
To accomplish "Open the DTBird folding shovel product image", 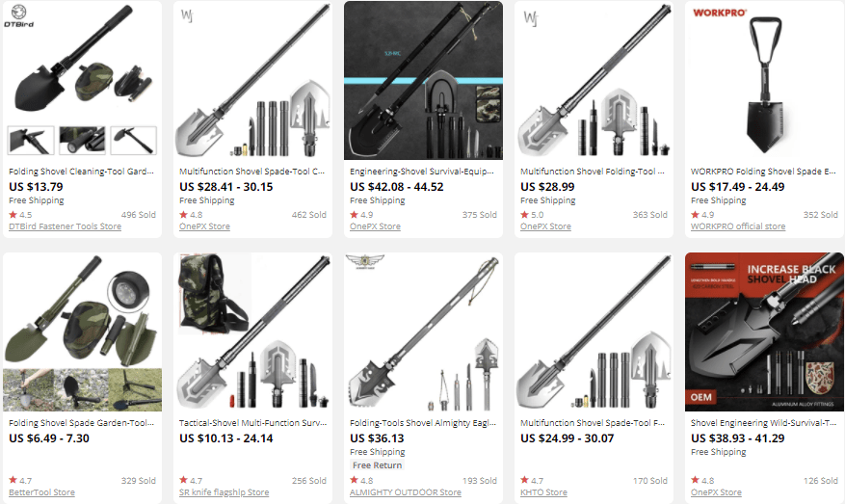I will click(83, 80).
